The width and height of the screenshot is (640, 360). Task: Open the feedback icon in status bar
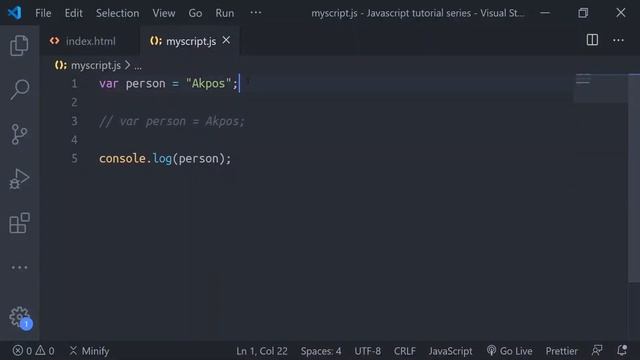coord(597,350)
